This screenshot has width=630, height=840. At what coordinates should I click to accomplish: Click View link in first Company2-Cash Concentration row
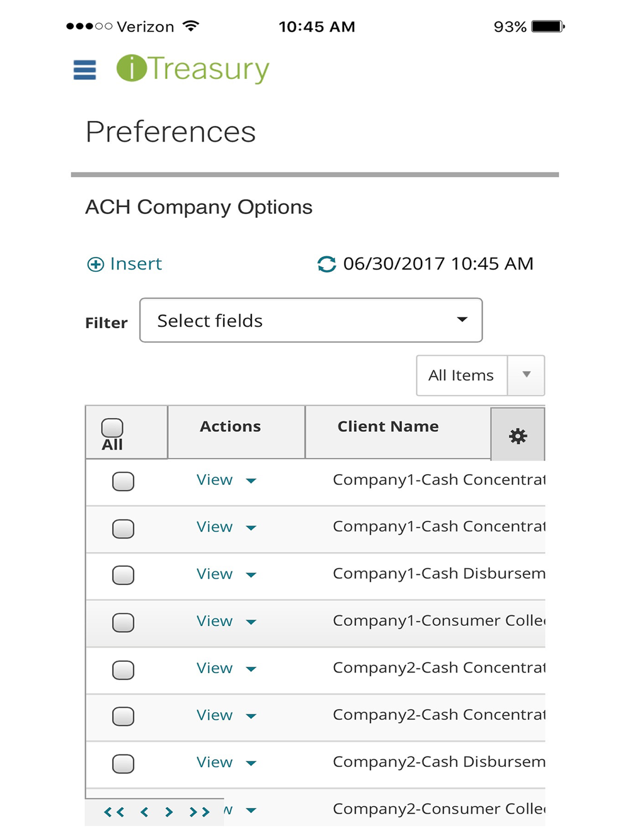click(x=214, y=668)
